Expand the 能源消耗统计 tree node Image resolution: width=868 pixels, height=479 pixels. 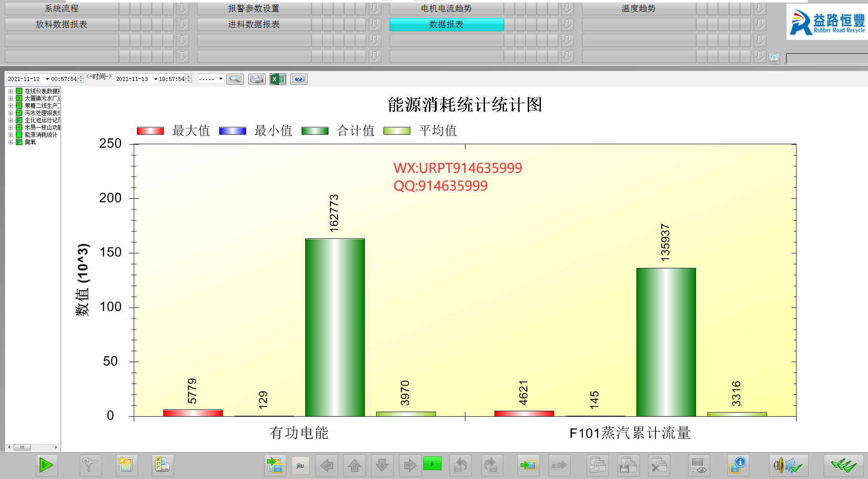[x=10, y=135]
